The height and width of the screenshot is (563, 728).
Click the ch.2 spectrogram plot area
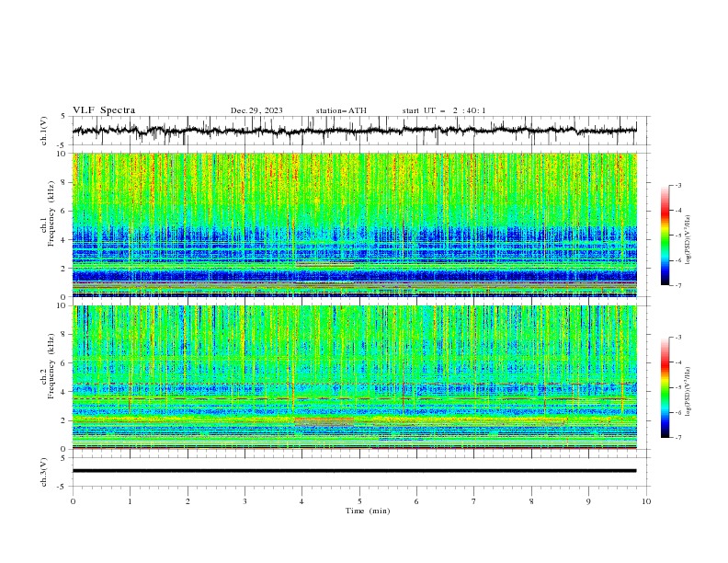point(355,377)
